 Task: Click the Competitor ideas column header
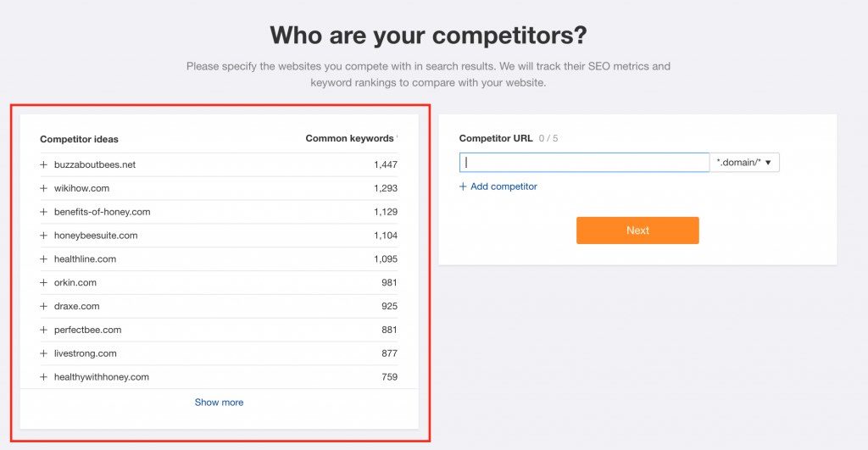tap(79, 139)
